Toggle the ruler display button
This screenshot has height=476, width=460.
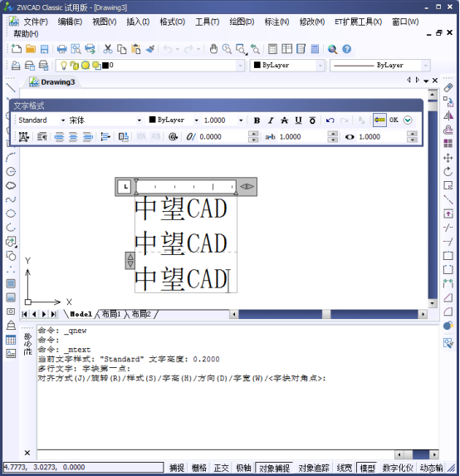click(379, 120)
